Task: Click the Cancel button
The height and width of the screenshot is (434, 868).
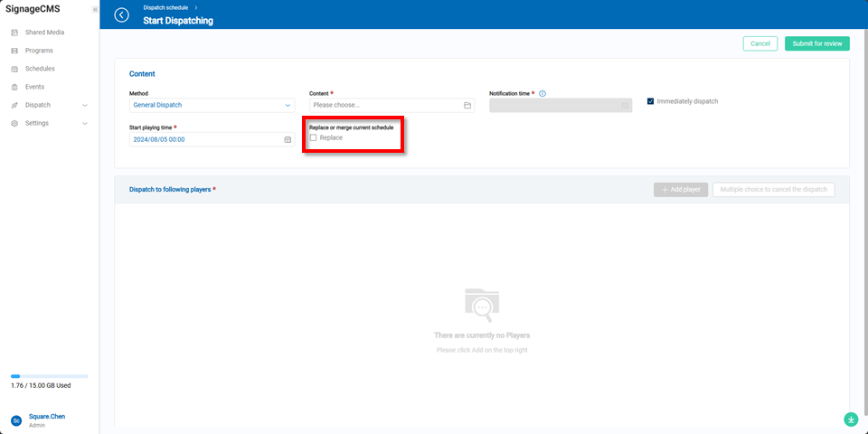Action: (x=759, y=43)
